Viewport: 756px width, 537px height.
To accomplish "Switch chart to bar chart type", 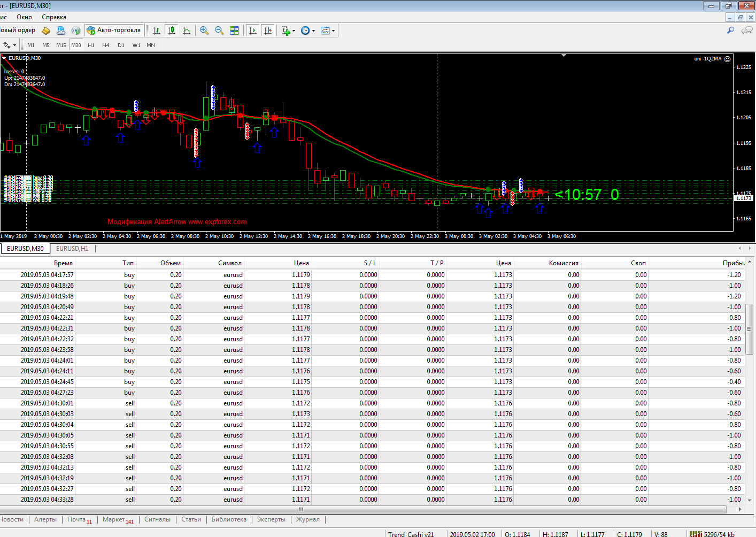I will [157, 30].
